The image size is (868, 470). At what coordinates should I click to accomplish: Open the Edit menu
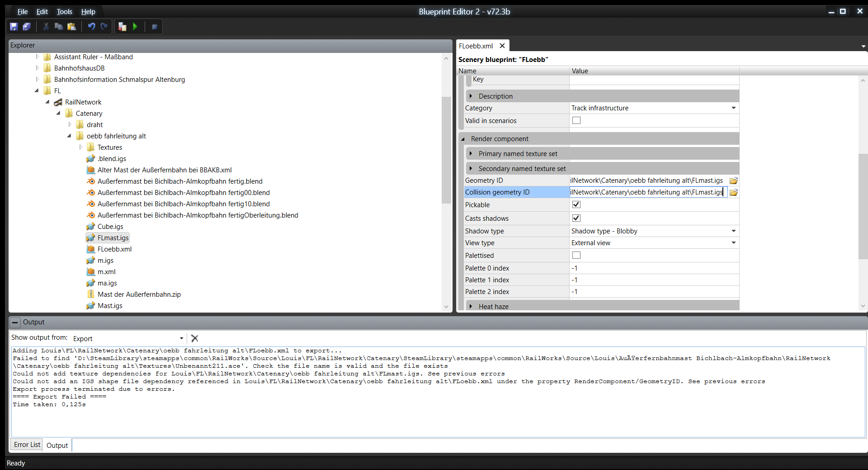click(x=42, y=12)
